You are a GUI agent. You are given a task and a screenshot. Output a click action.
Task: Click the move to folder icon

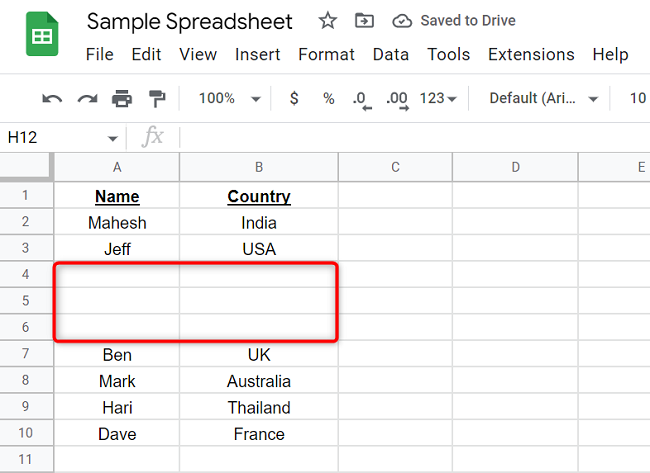(364, 21)
